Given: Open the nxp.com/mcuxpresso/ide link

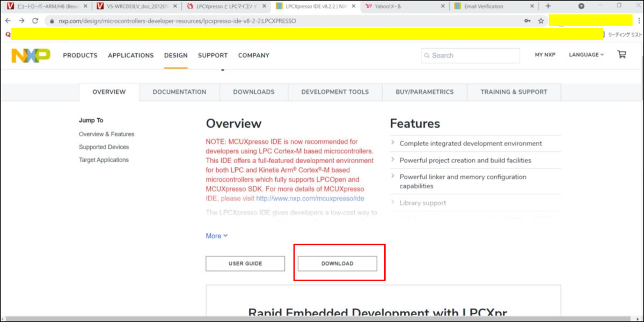Looking at the screenshot, I should click(310, 198).
